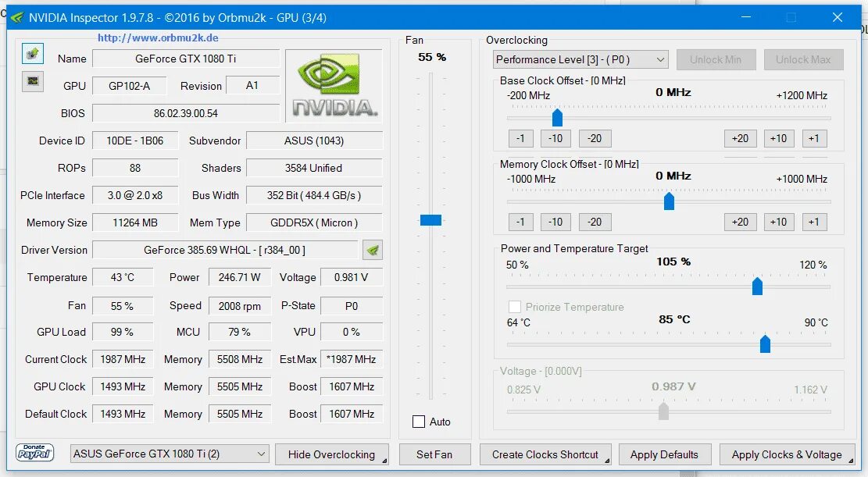Click the Base Clock Offset slider handle

pyautogui.click(x=558, y=117)
